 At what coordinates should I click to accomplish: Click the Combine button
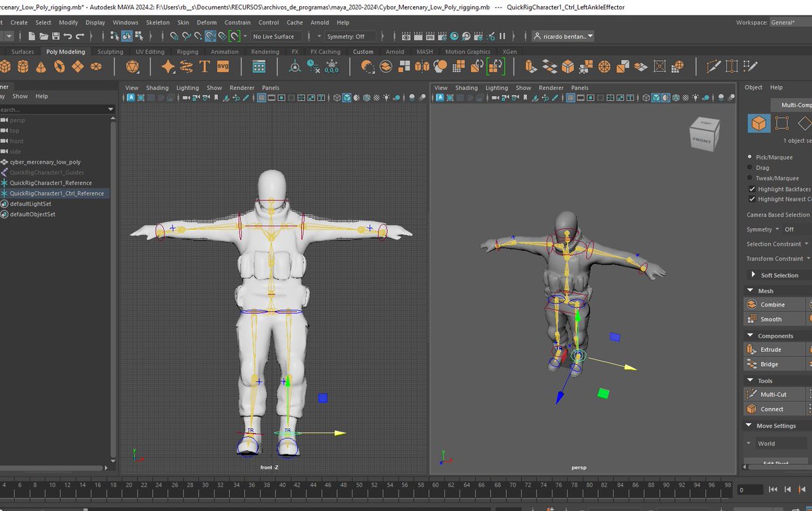(772, 305)
